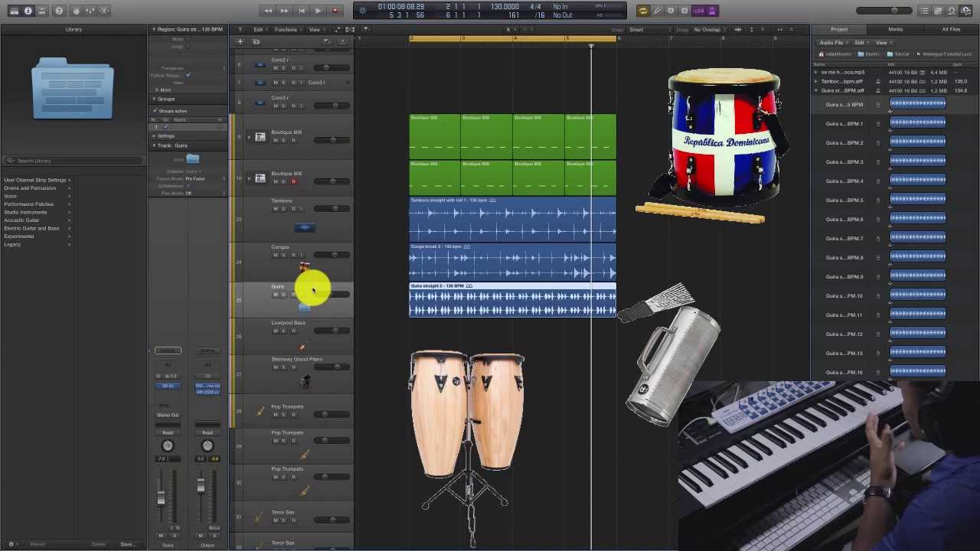Collapse the Guira st...BPM.aiff file row
This screenshot has height=551, width=980.
[x=816, y=90]
